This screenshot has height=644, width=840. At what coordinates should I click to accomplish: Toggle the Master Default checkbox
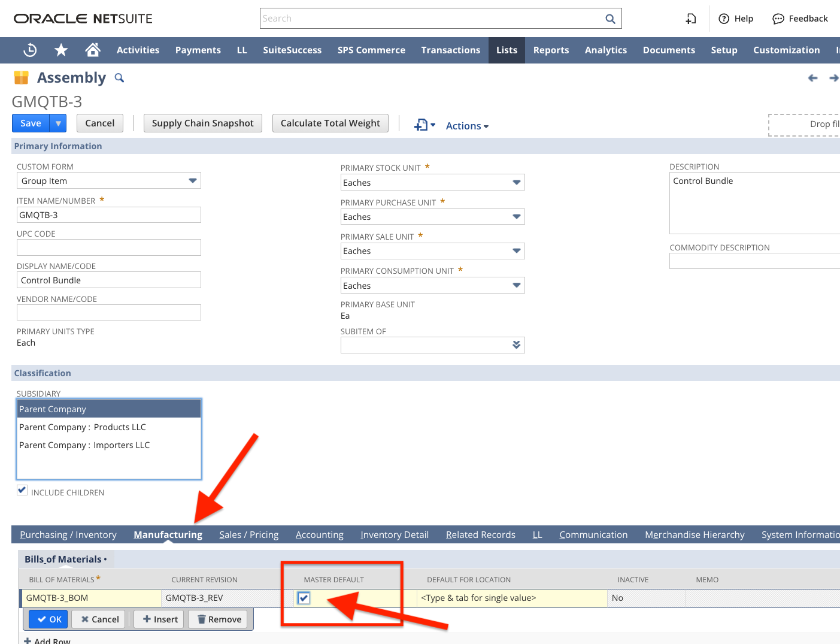(x=304, y=598)
